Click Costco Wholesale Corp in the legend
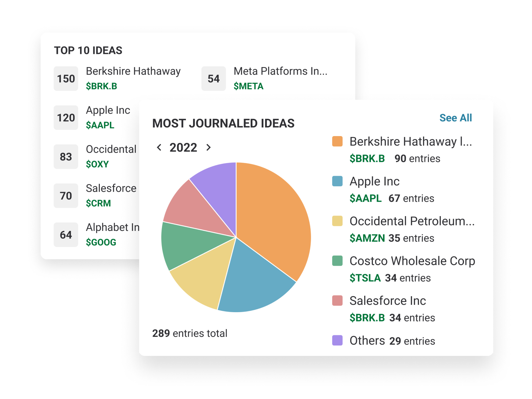 point(413,261)
